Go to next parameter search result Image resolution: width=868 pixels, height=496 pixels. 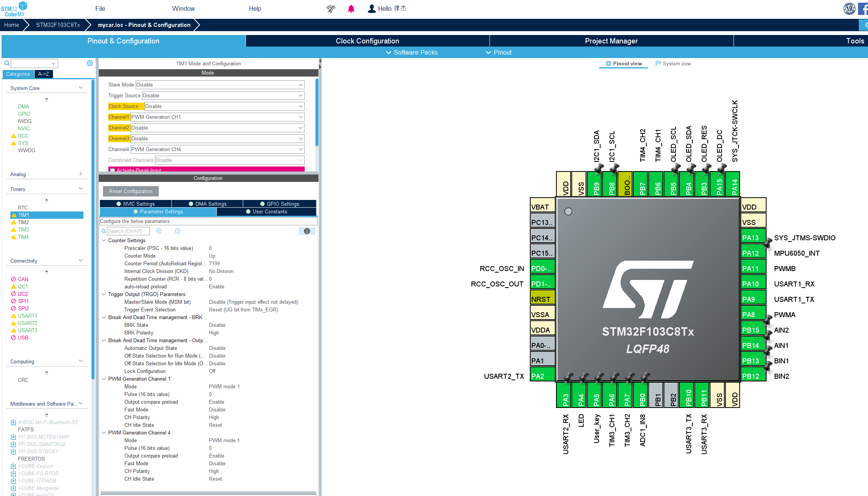[178, 231]
